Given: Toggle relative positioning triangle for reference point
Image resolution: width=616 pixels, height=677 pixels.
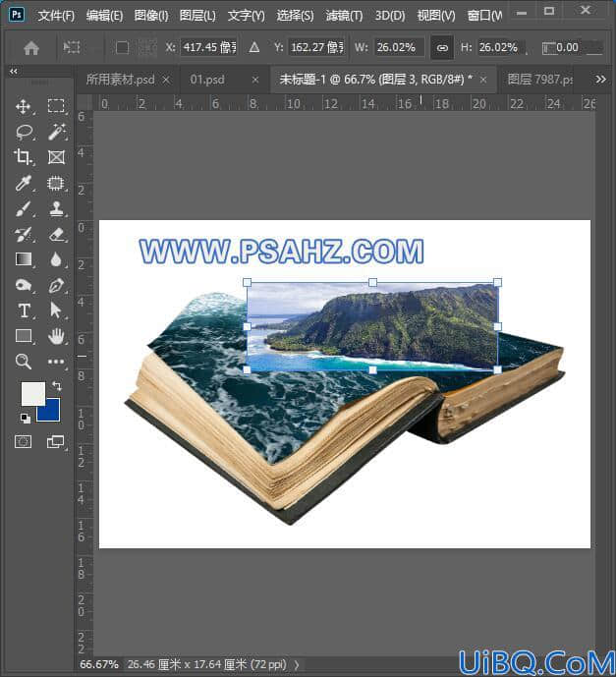Looking at the screenshot, I should point(254,47).
